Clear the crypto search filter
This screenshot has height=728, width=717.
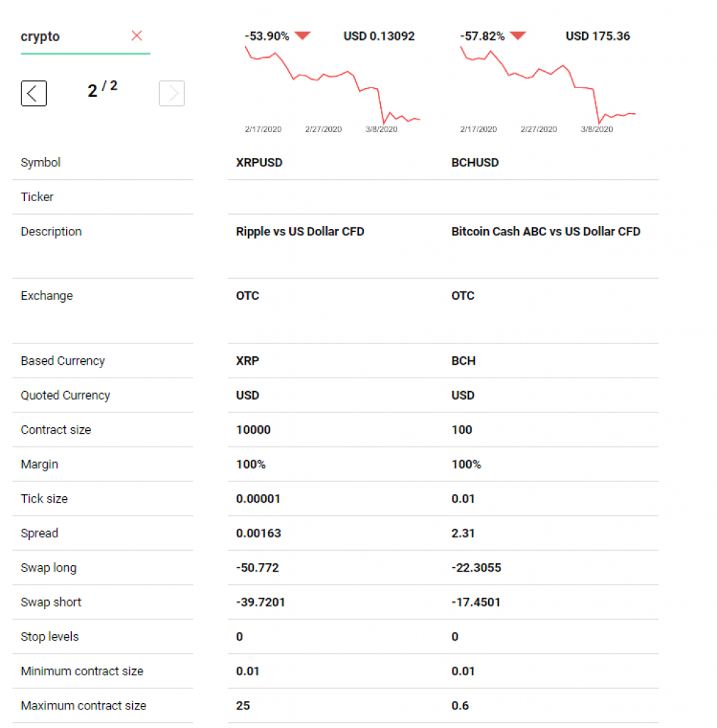[x=136, y=36]
